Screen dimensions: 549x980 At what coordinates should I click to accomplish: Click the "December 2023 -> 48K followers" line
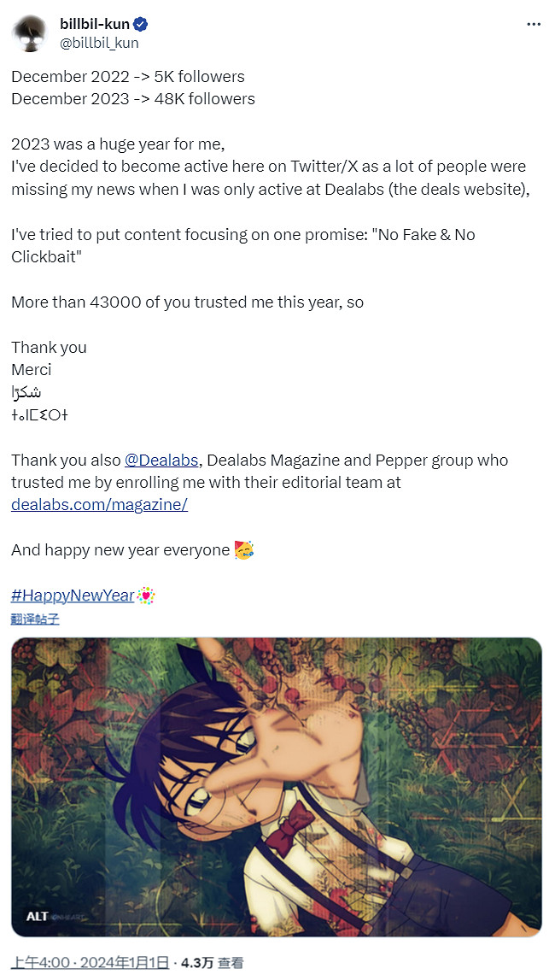[133, 98]
